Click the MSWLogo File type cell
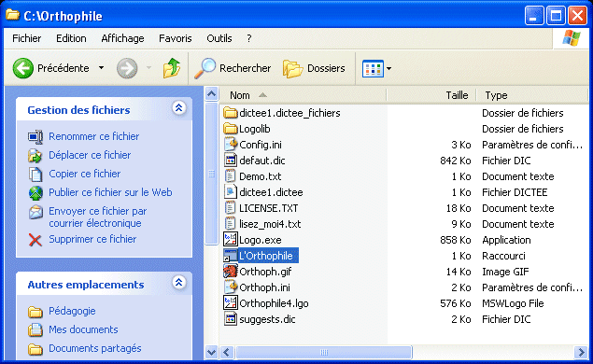Viewport: 593px width, 364px height. [x=513, y=303]
